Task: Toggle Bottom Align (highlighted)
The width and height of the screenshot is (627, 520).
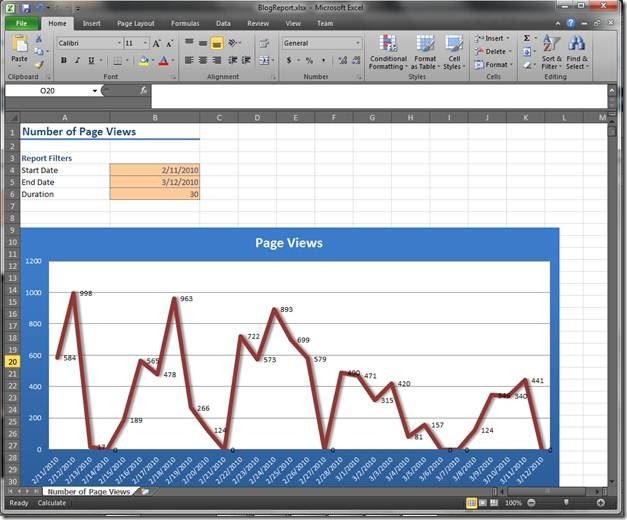Action: [x=217, y=43]
